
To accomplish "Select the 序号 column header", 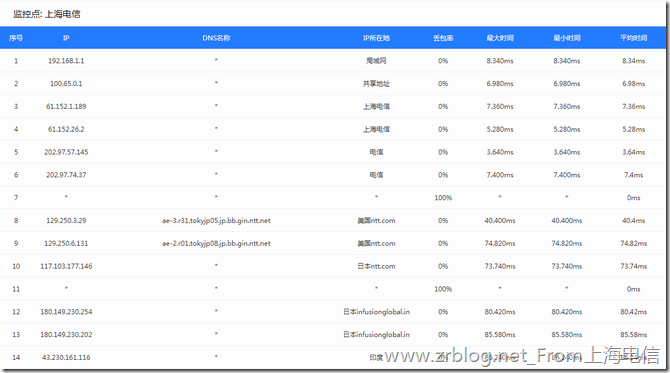I will (16, 38).
